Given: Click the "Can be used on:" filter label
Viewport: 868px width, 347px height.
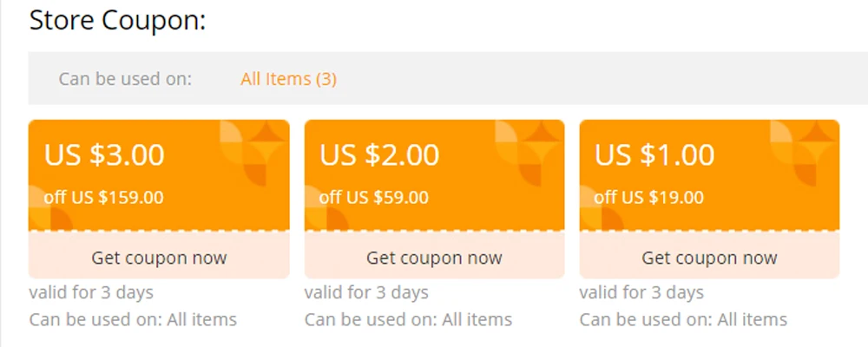Looking at the screenshot, I should click(x=125, y=79).
